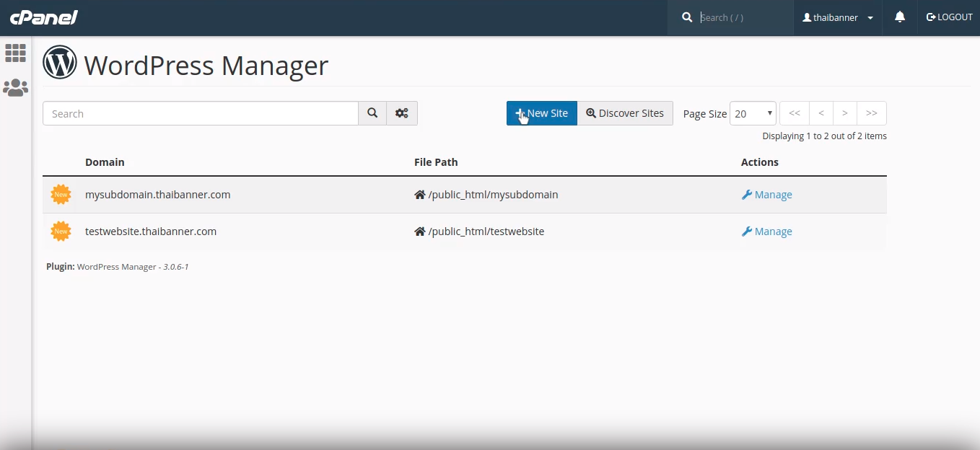
Task: Click the magnifier search button beside site search
Action: (372, 113)
